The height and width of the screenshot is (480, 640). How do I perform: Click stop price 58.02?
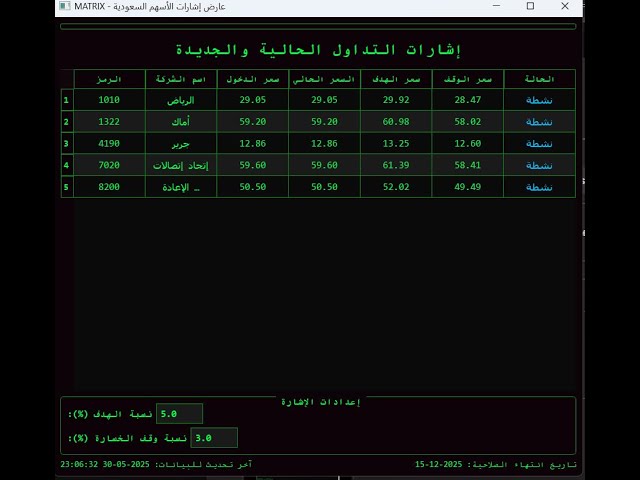pyautogui.click(x=468, y=122)
